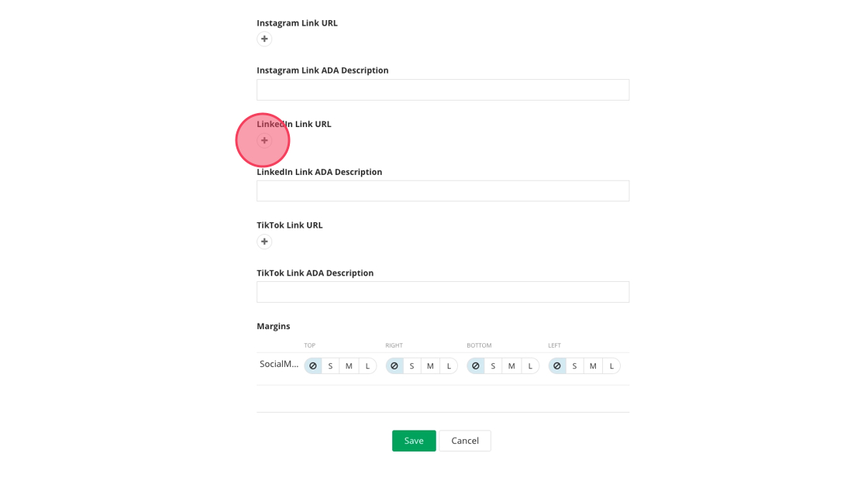The width and height of the screenshot is (868, 484).
Task: Select no left margin icon
Action: tap(557, 366)
